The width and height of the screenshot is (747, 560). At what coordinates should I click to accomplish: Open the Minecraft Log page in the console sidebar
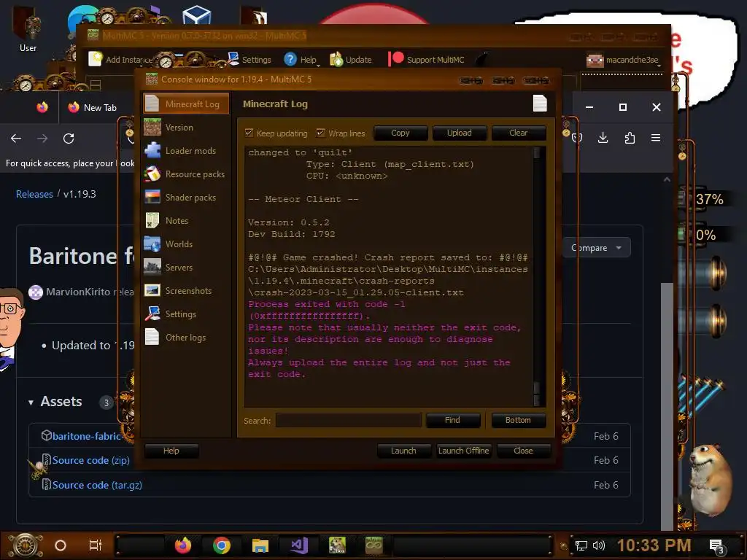pos(186,104)
